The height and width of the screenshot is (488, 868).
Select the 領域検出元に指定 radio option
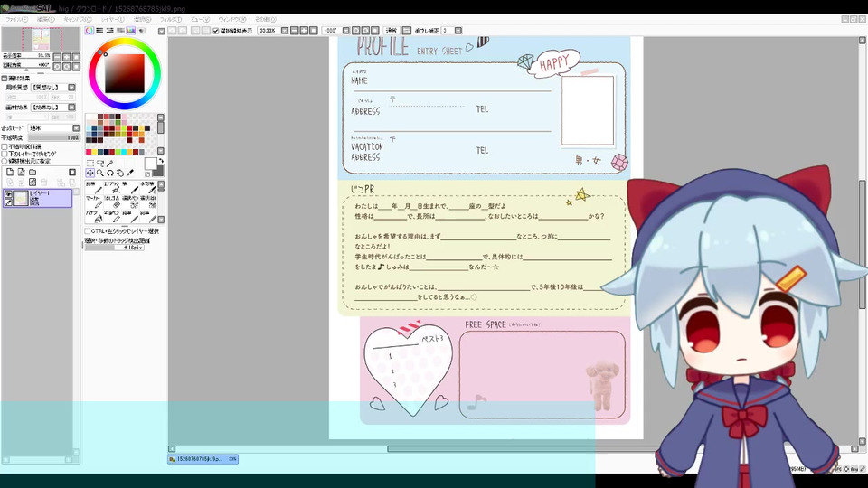coord(5,161)
